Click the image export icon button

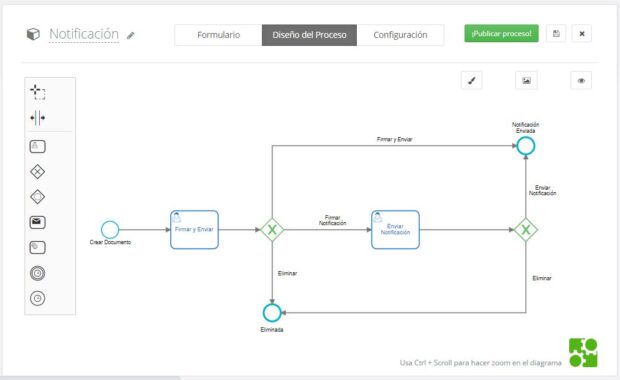(526, 81)
